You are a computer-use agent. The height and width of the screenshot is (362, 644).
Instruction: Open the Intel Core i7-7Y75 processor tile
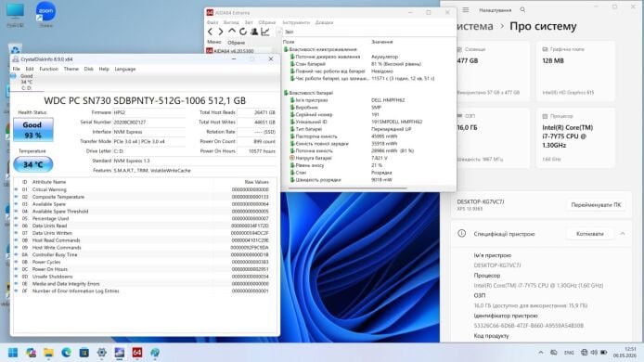coord(576,137)
